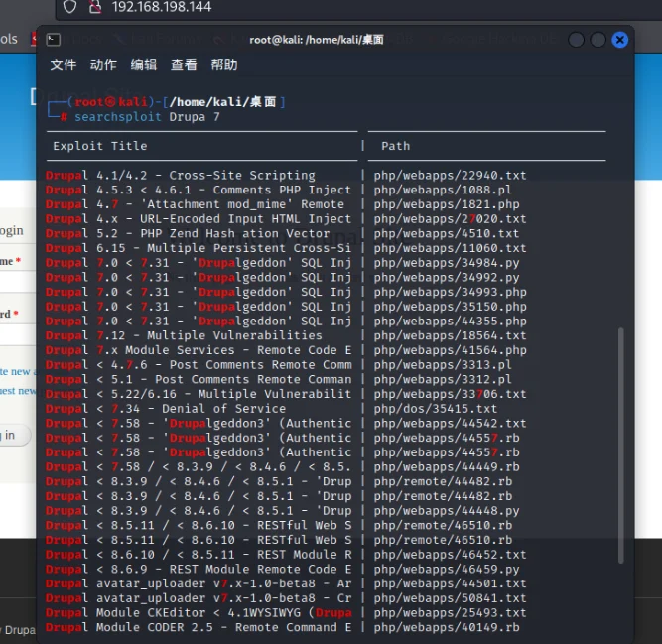
Task: Click path php/dos/35415.txt
Action: point(436,409)
